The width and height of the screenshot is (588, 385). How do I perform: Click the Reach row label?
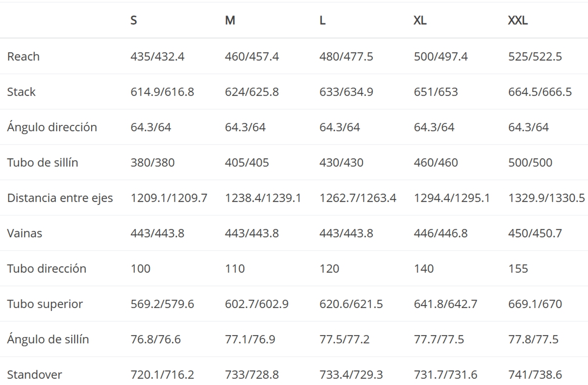click(23, 56)
